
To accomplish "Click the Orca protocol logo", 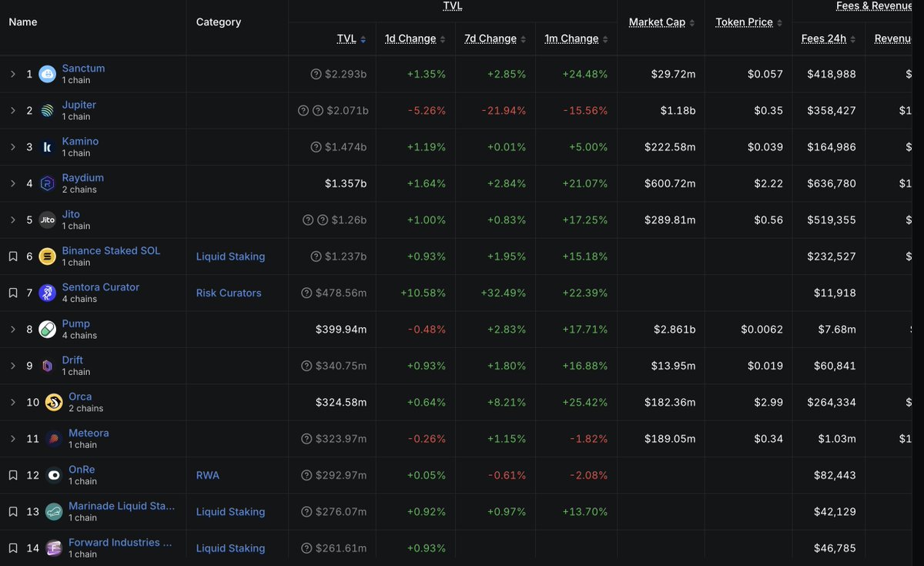I will [54, 402].
